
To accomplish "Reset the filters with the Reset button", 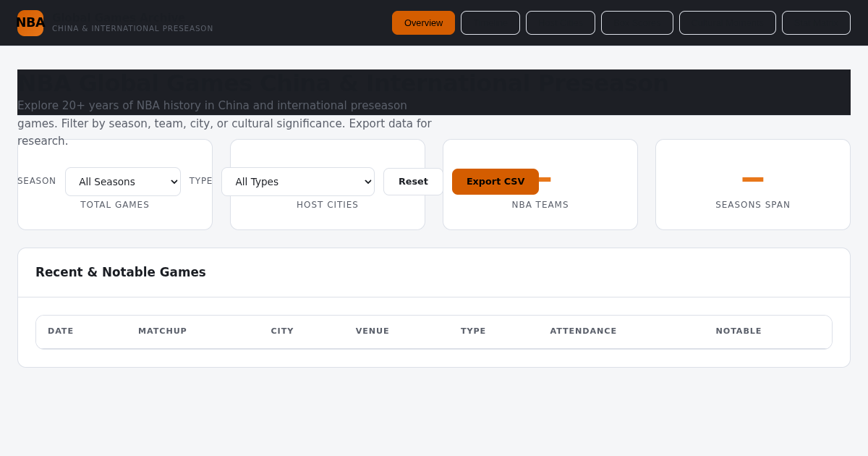I will coord(413,182).
